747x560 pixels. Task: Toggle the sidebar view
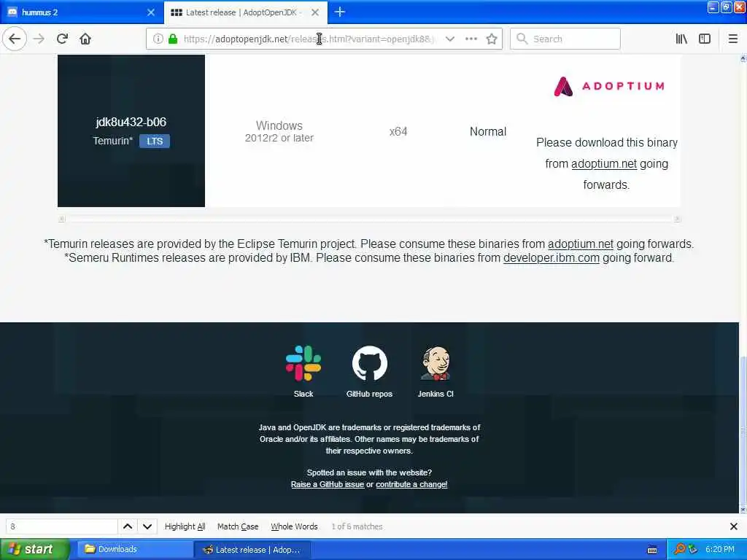(x=705, y=39)
